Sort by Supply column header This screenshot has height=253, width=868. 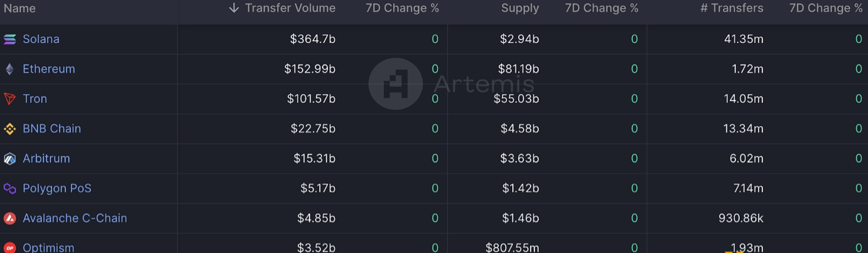coord(520,8)
